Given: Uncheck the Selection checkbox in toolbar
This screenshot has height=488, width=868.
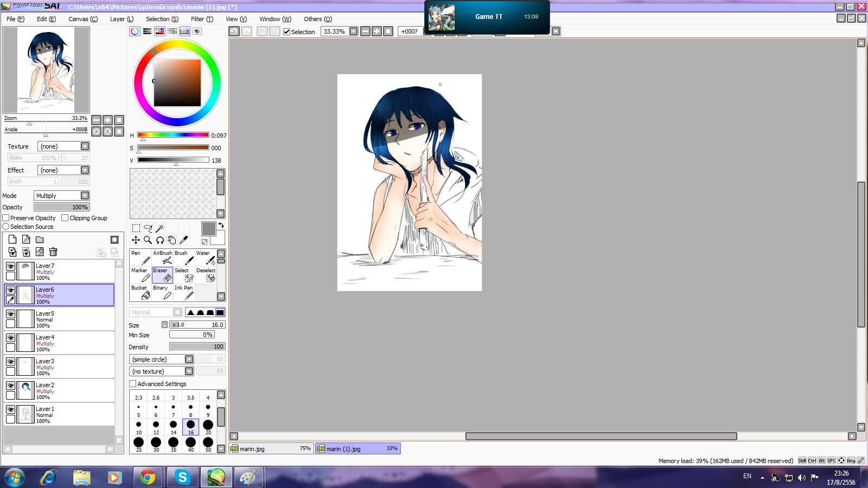Looking at the screenshot, I should [287, 32].
